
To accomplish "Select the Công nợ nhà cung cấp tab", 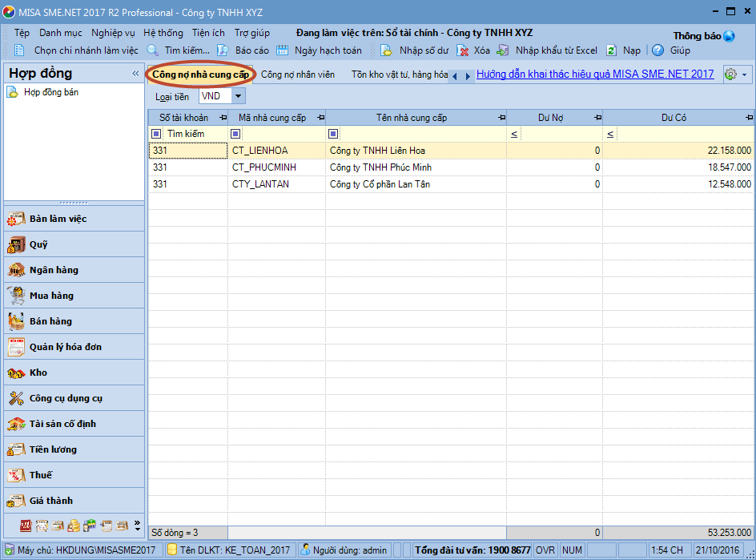I will coord(200,75).
